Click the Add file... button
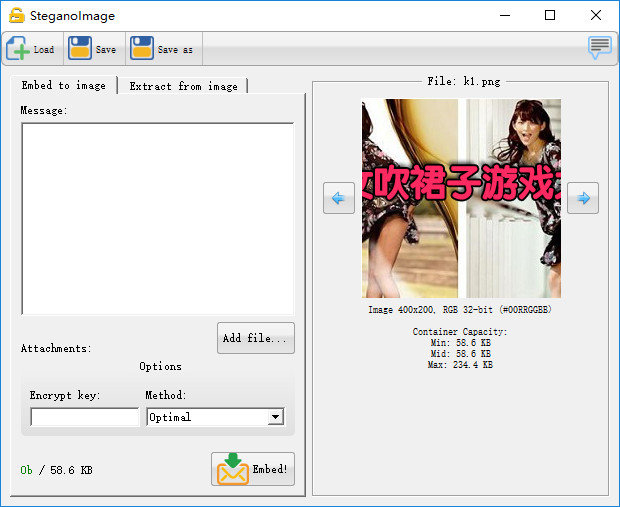The width and height of the screenshot is (620, 507). (255, 338)
